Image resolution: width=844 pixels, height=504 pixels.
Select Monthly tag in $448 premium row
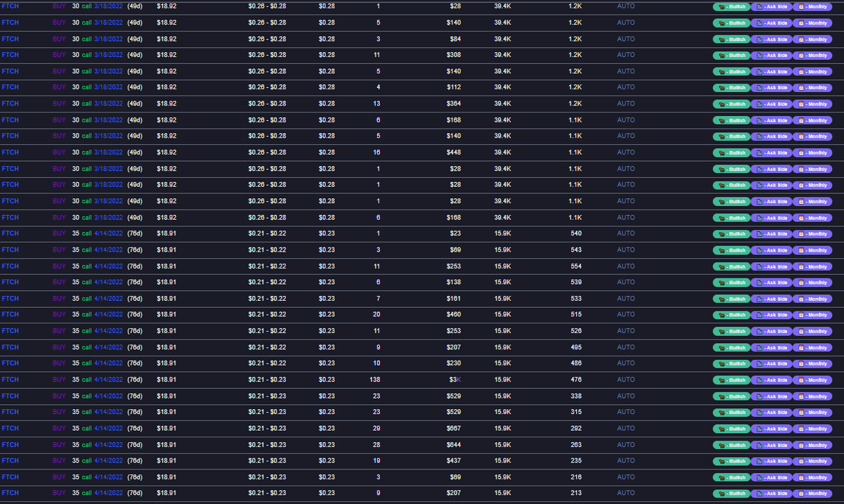click(812, 153)
